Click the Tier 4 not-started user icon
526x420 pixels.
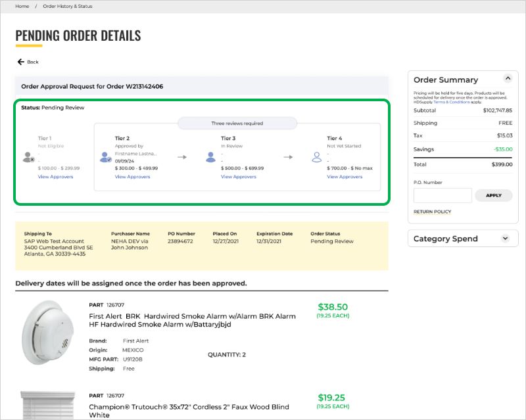pos(317,157)
